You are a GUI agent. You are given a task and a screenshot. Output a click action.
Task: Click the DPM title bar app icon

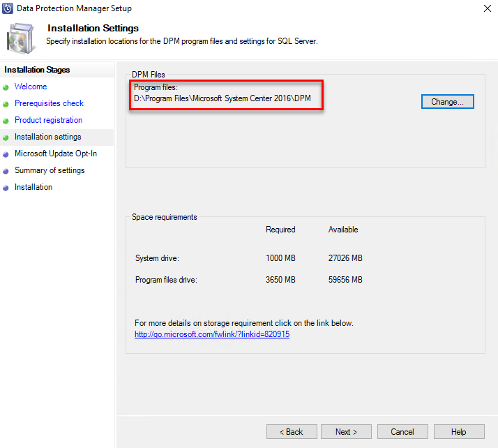click(8, 8)
